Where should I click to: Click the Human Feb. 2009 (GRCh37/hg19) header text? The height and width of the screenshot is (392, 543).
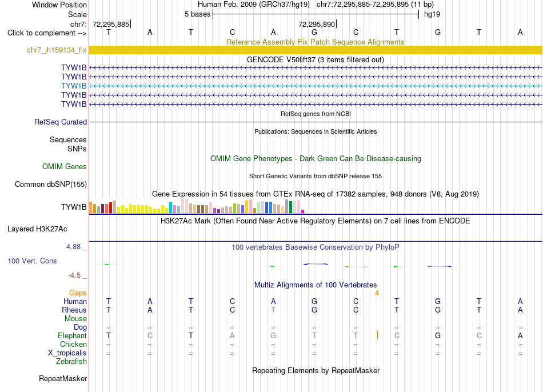coord(253,5)
